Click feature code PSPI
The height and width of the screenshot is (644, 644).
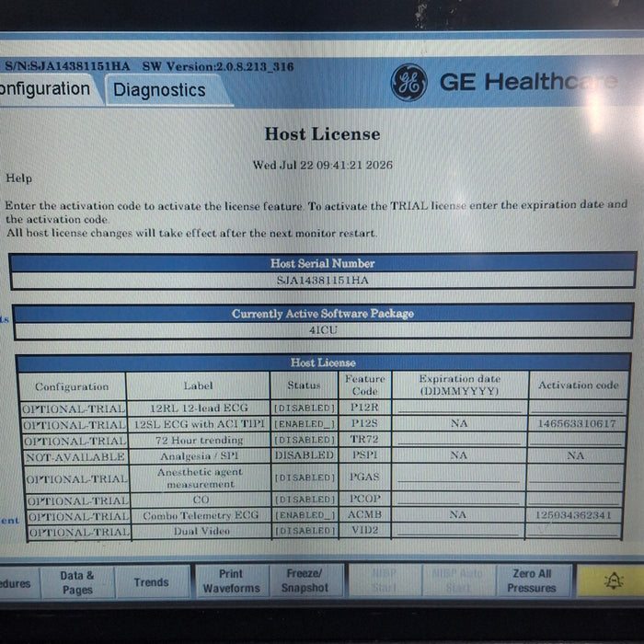tap(364, 454)
